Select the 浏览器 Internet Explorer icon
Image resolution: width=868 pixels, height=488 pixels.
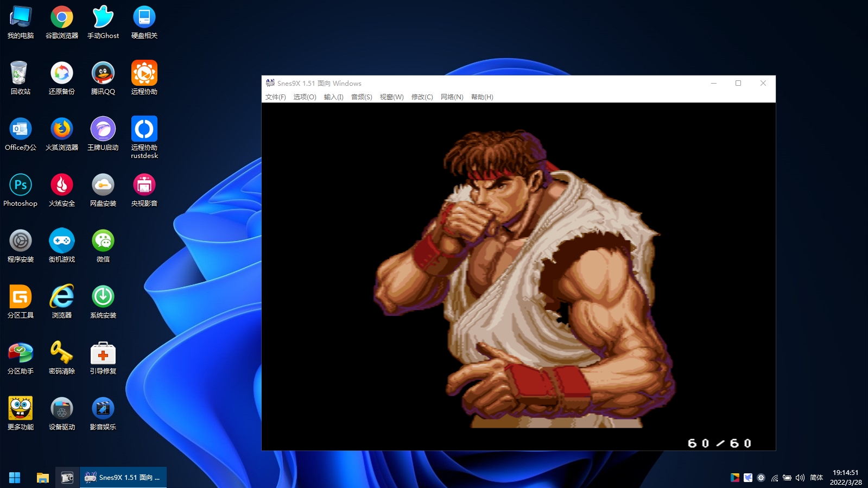click(62, 302)
